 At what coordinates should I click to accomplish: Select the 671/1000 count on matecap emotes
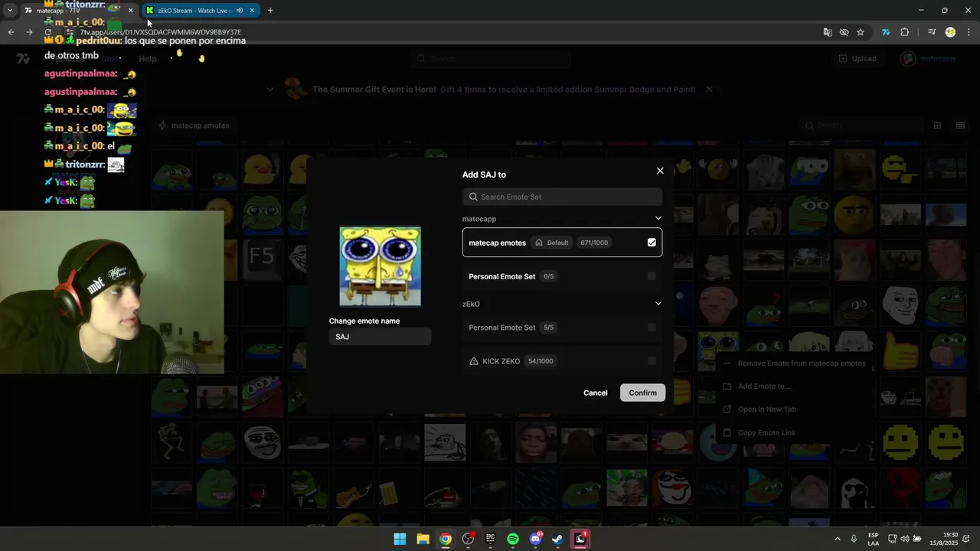tap(594, 243)
